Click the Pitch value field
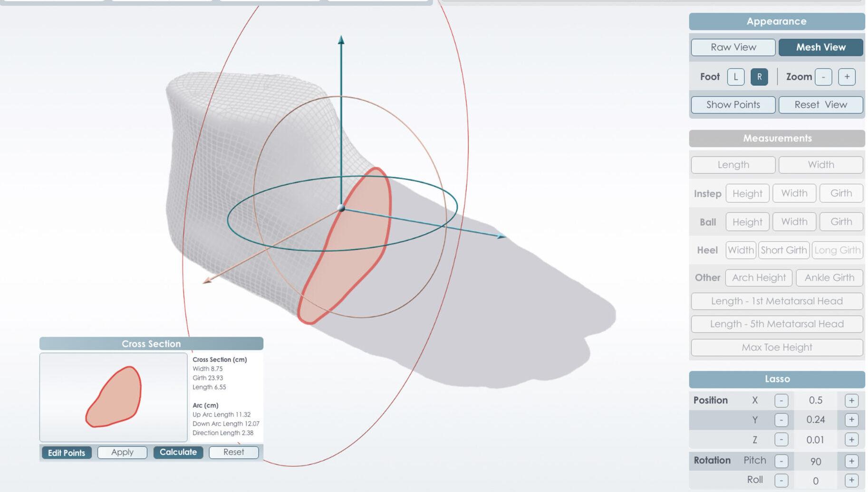The image size is (868, 492). [815, 461]
